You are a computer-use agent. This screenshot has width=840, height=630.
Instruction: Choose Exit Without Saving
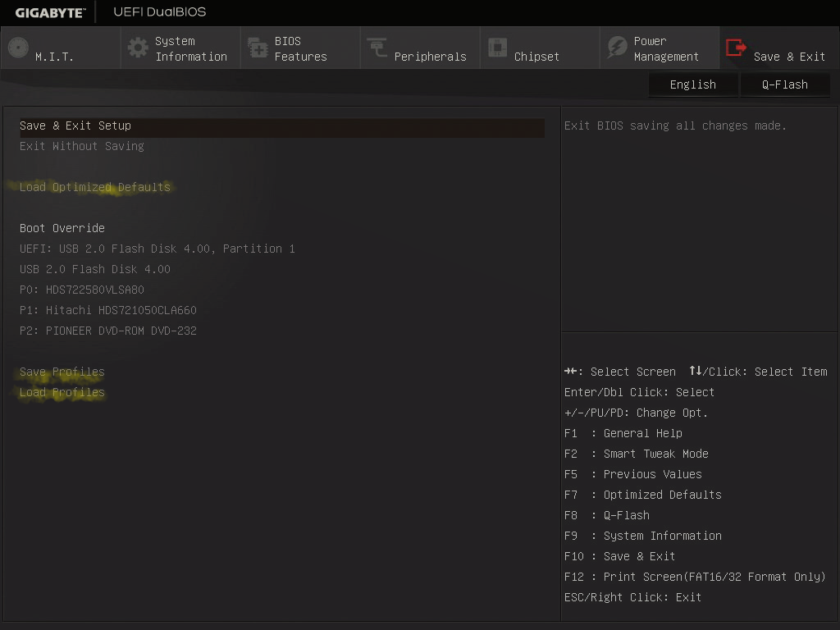pyautogui.click(x=82, y=146)
